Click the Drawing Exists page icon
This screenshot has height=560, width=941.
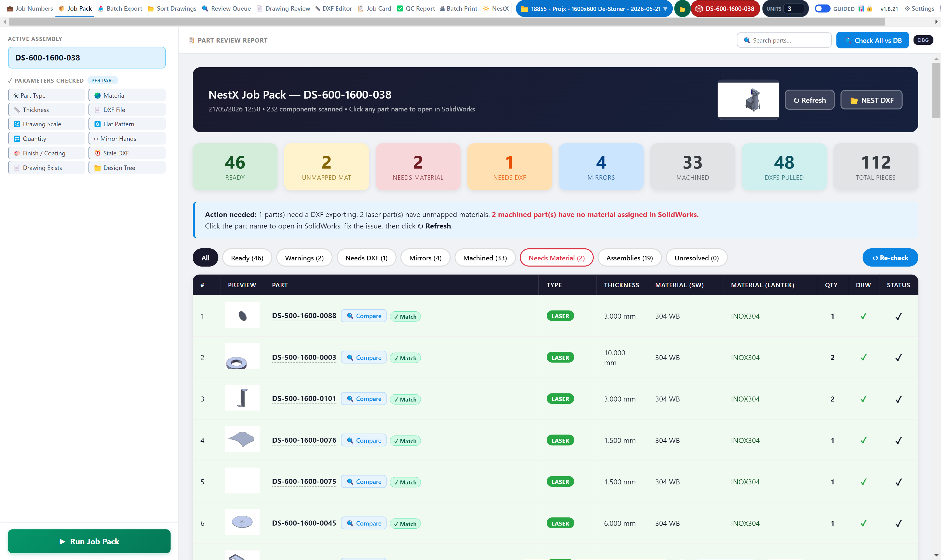(17, 168)
